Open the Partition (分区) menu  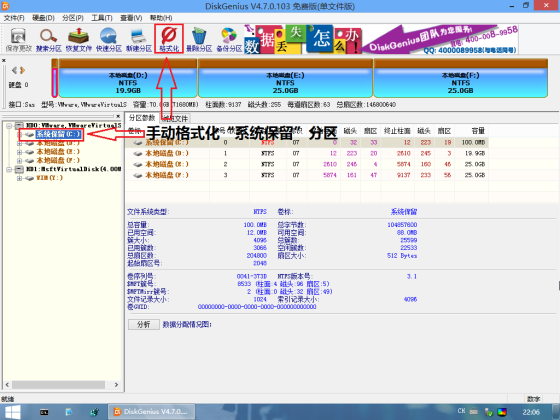coord(72,18)
